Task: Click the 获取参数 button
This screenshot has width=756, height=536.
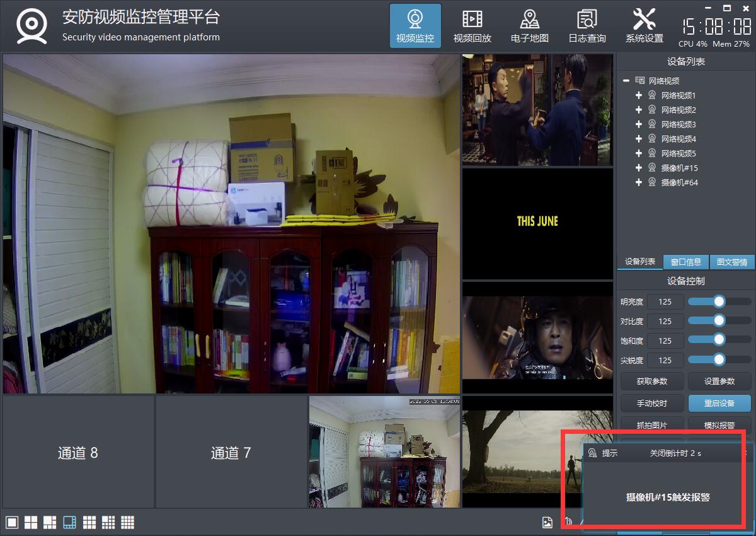Action: pyautogui.click(x=651, y=382)
